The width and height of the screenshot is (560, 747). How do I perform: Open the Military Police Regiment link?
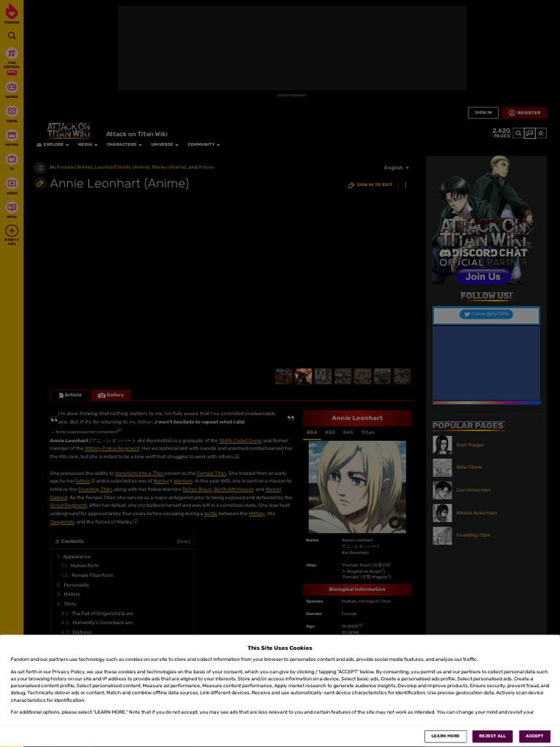click(x=112, y=449)
